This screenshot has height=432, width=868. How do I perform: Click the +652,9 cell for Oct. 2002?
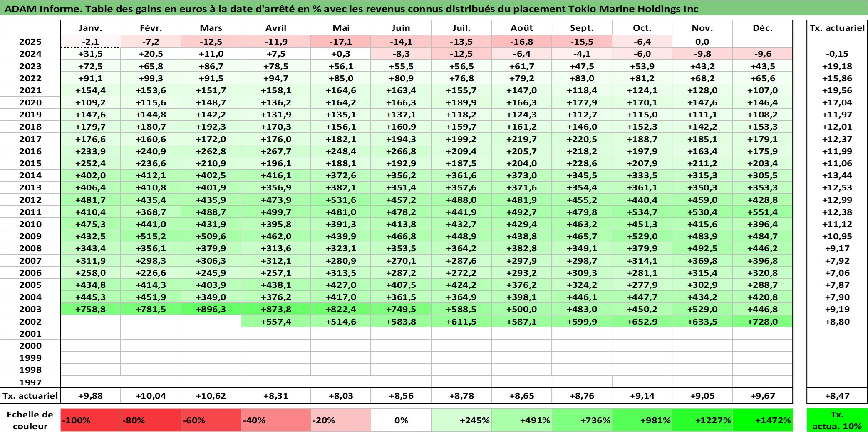point(642,322)
